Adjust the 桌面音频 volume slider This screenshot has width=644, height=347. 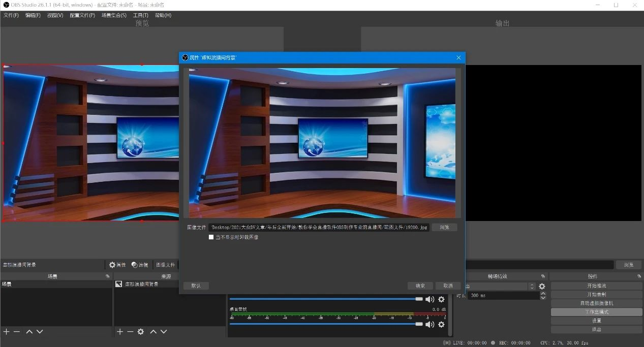pos(326,324)
